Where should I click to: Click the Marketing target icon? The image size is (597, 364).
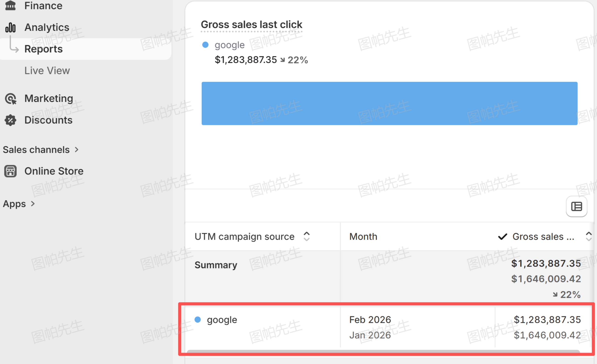pos(11,99)
